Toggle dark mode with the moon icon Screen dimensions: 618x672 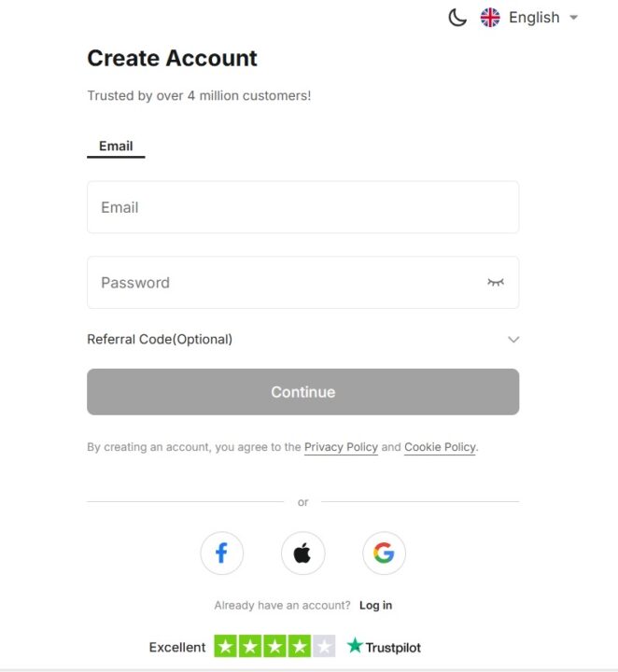click(x=457, y=18)
